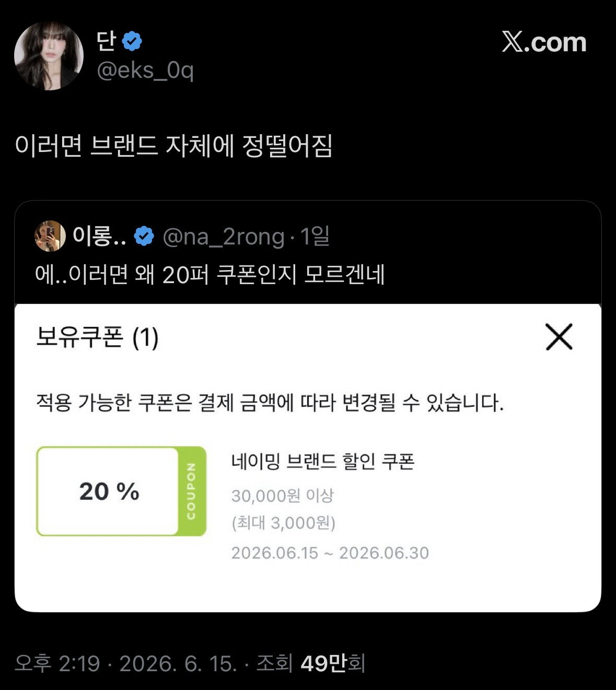Select the 20 % green coupon ticket
This screenshot has height=690, width=616.
[121, 491]
